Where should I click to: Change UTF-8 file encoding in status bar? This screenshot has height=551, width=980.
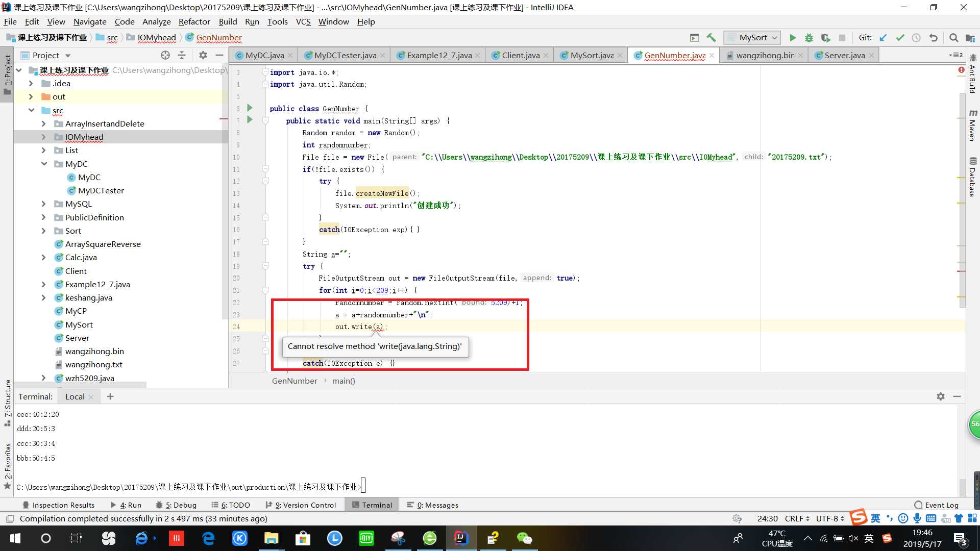pos(830,518)
